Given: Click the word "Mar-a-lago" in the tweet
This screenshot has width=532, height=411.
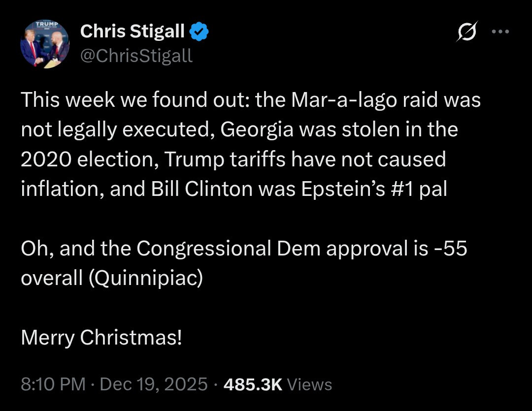Looking at the screenshot, I should pyautogui.click(x=344, y=100).
